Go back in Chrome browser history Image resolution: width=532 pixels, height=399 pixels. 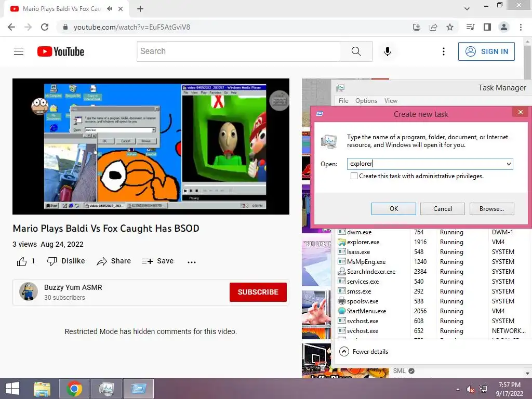pyautogui.click(x=11, y=27)
